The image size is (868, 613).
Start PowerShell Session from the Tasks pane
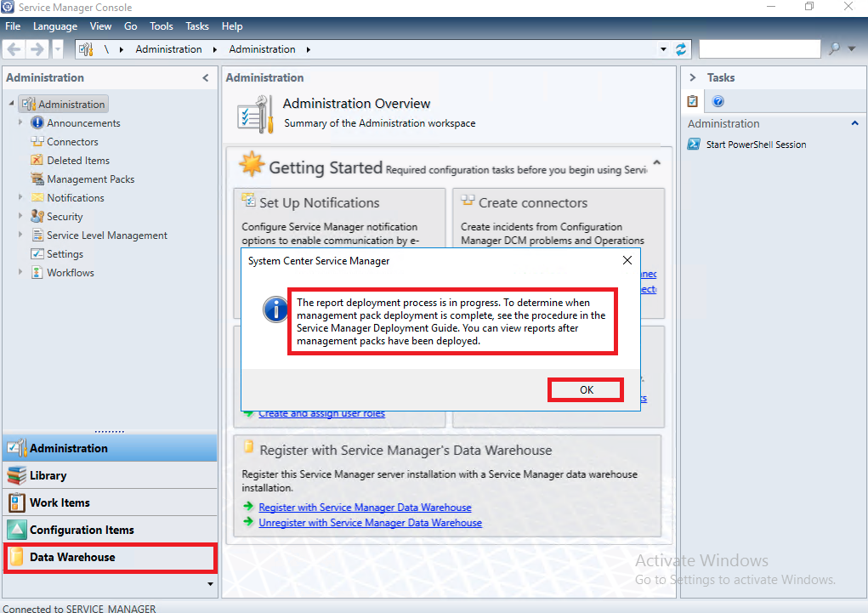pyautogui.click(x=756, y=145)
